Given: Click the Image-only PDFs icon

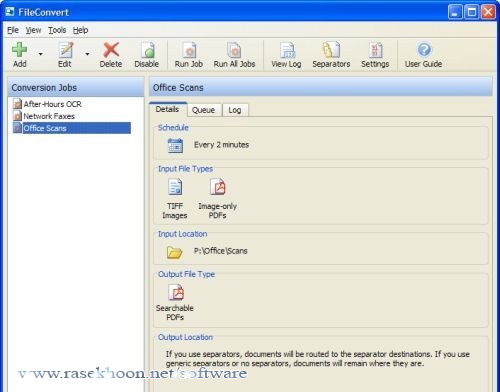Looking at the screenshot, I should (218, 187).
